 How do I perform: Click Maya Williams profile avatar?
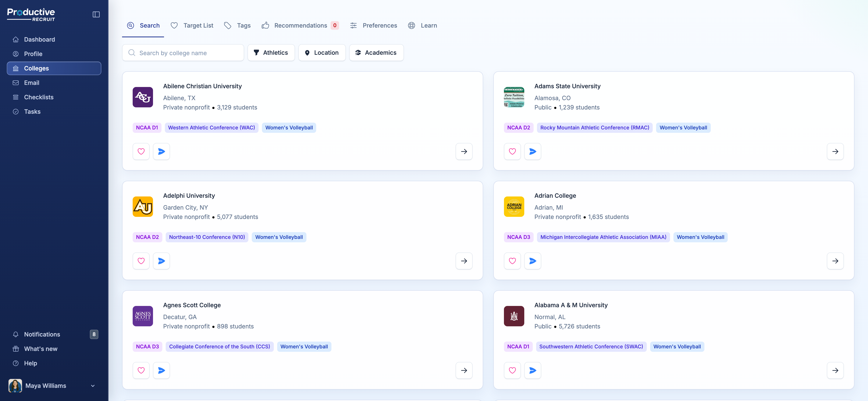(x=15, y=386)
